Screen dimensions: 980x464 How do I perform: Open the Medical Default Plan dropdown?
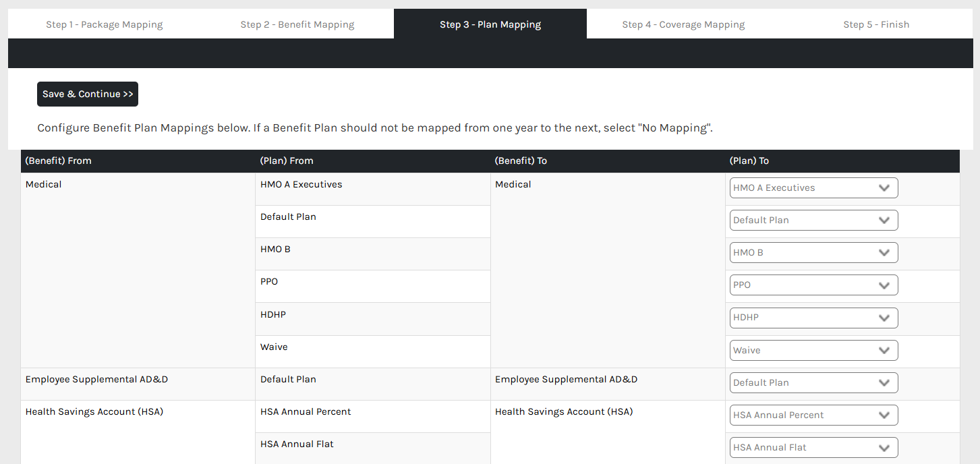tap(814, 221)
